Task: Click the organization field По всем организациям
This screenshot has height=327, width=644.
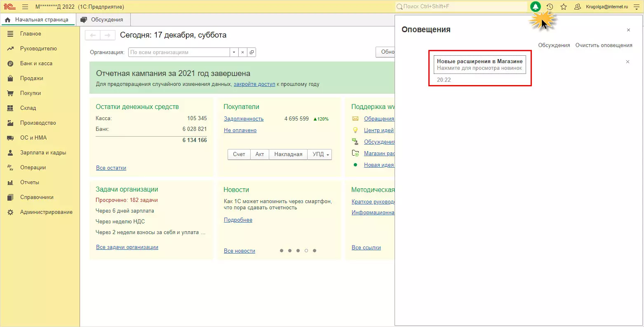Action: [179, 52]
